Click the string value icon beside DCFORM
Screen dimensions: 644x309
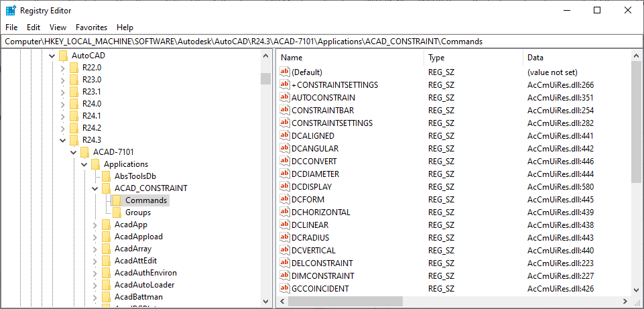tap(285, 199)
